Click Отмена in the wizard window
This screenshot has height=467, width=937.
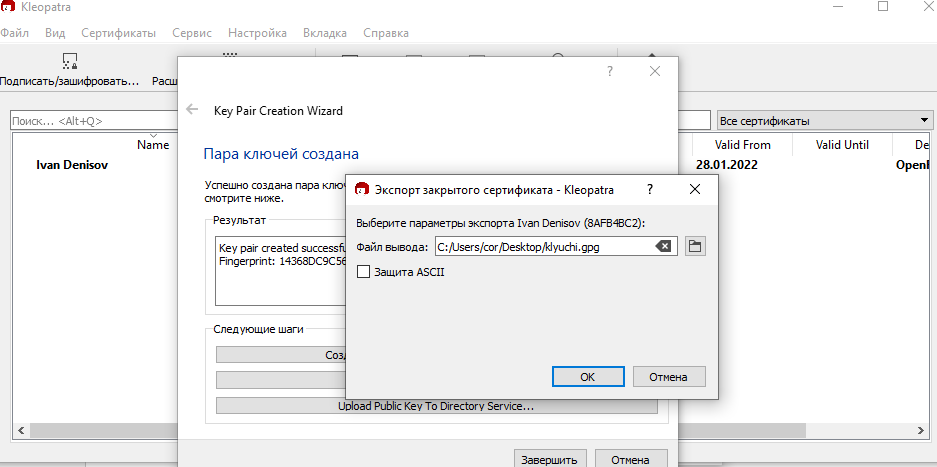tap(630, 460)
